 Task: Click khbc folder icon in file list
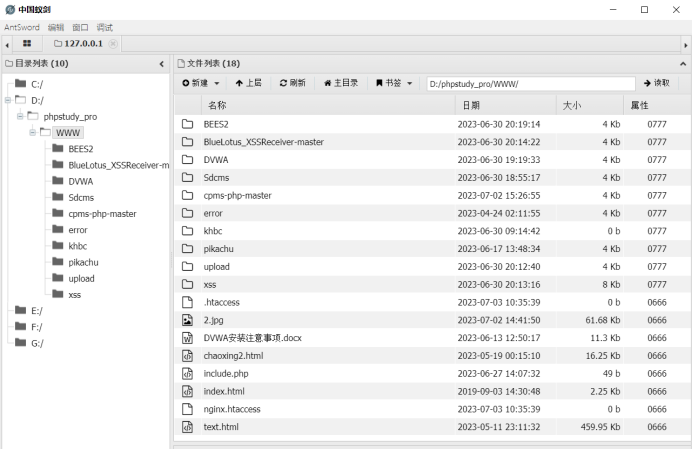coord(188,231)
